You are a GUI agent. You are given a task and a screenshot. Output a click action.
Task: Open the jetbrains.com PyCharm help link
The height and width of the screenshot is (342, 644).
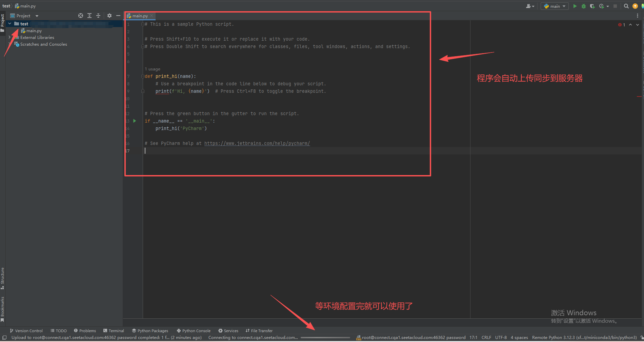[257, 143]
